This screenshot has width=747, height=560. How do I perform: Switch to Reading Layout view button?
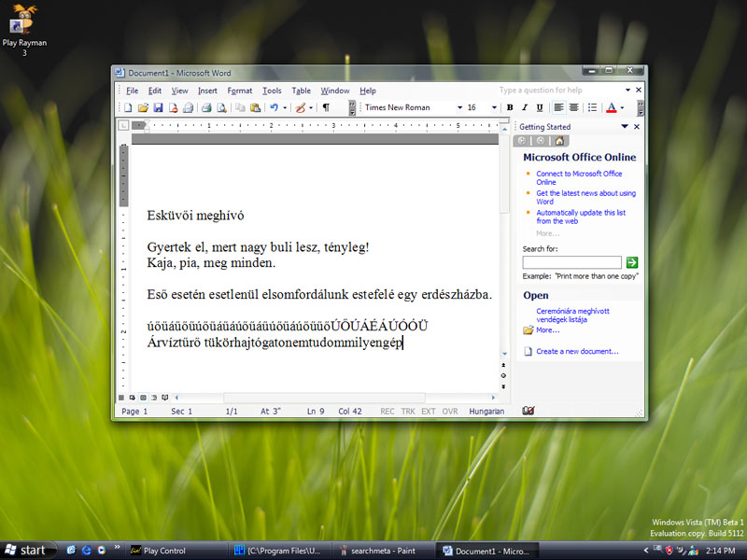click(165, 398)
